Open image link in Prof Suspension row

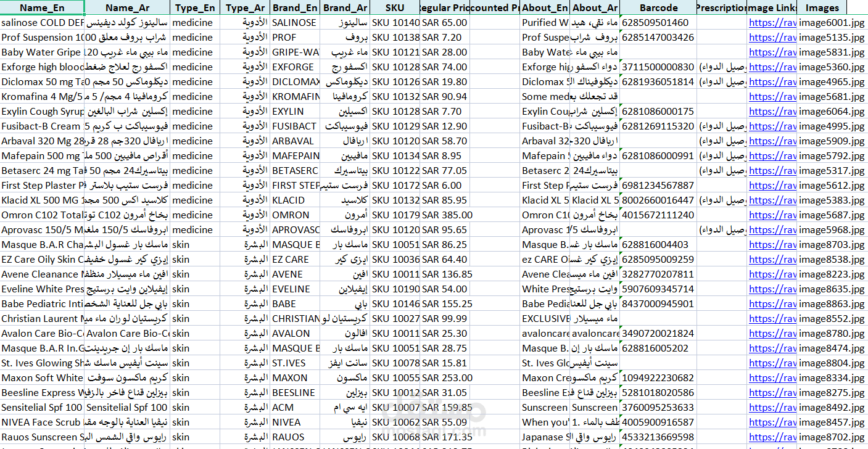772,38
